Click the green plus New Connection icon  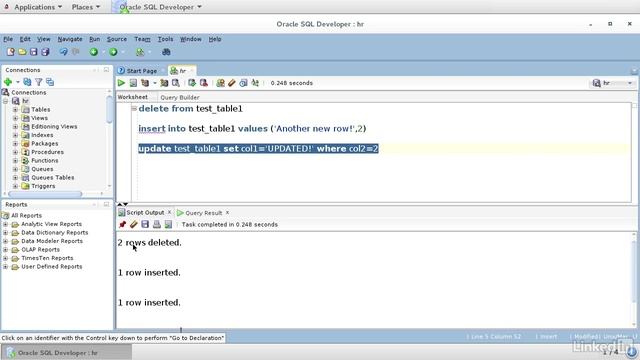(8, 82)
